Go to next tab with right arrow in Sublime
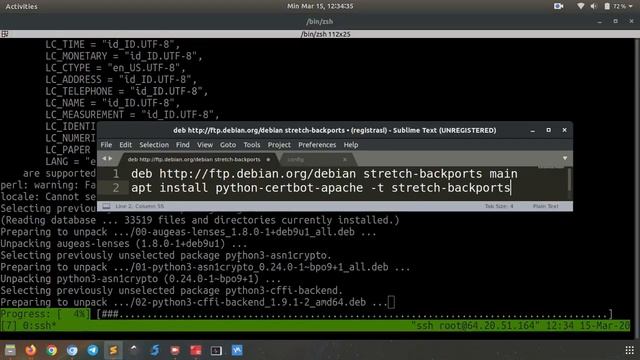 (110, 158)
